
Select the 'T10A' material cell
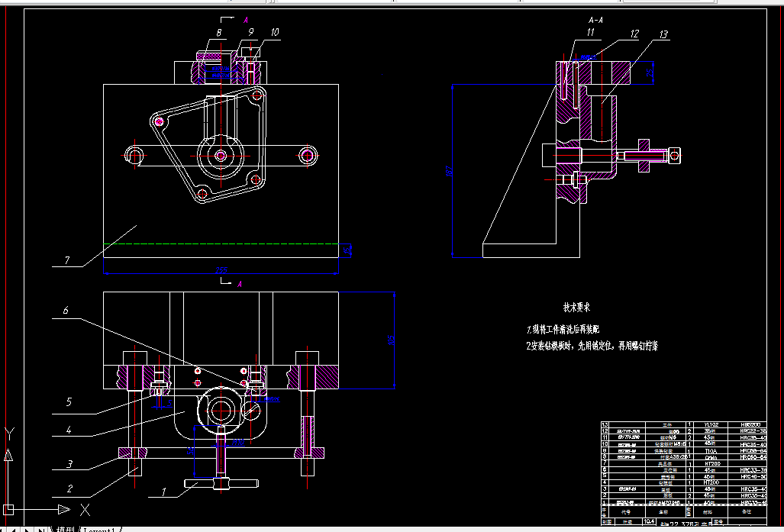pyautogui.click(x=711, y=451)
